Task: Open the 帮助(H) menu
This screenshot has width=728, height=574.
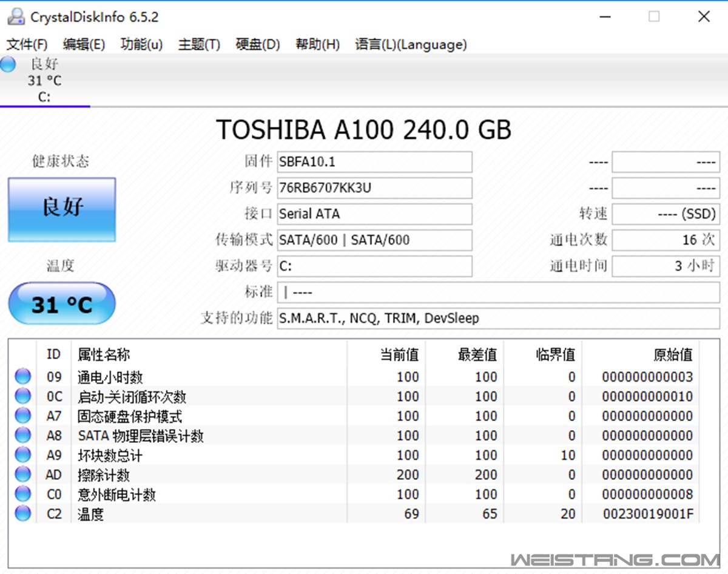Action: pyautogui.click(x=317, y=44)
